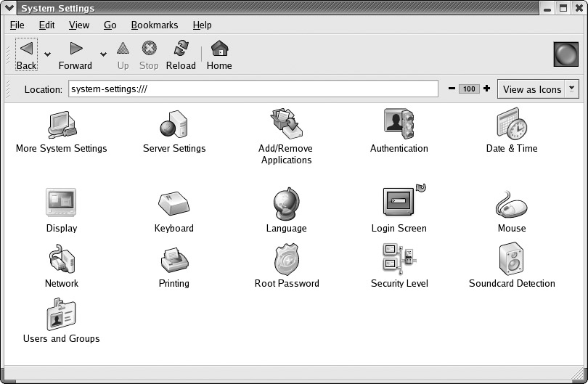Click the zoom in plus button
588x384 pixels.
(x=486, y=89)
